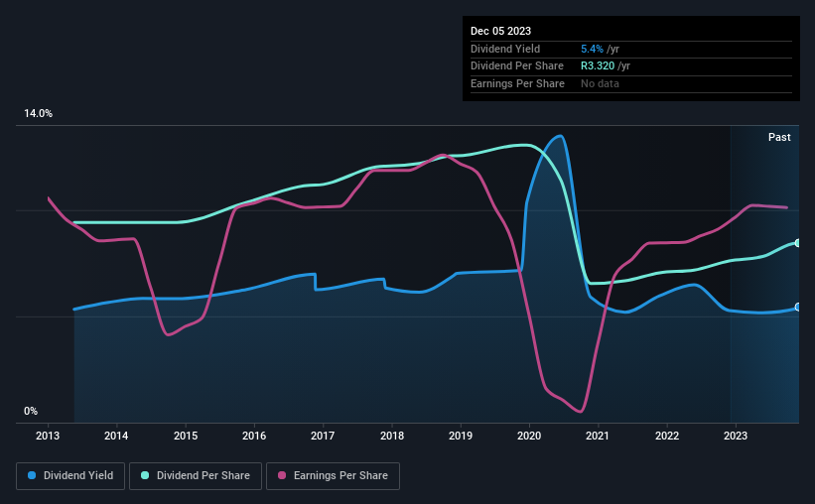
Task: Click the 2023 x-axis label
Action: point(736,436)
